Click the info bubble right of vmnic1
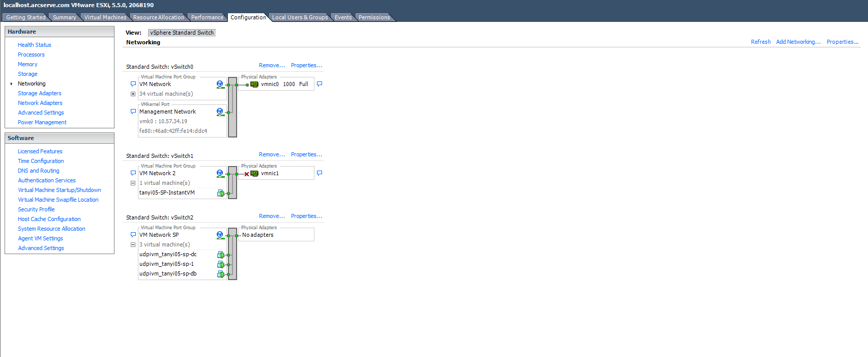The height and width of the screenshot is (357, 868). 320,173
